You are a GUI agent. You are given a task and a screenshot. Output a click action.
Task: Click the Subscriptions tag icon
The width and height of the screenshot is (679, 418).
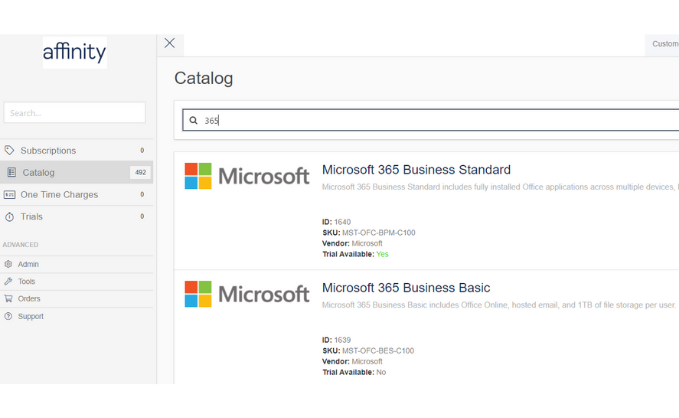(x=9, y=150)
